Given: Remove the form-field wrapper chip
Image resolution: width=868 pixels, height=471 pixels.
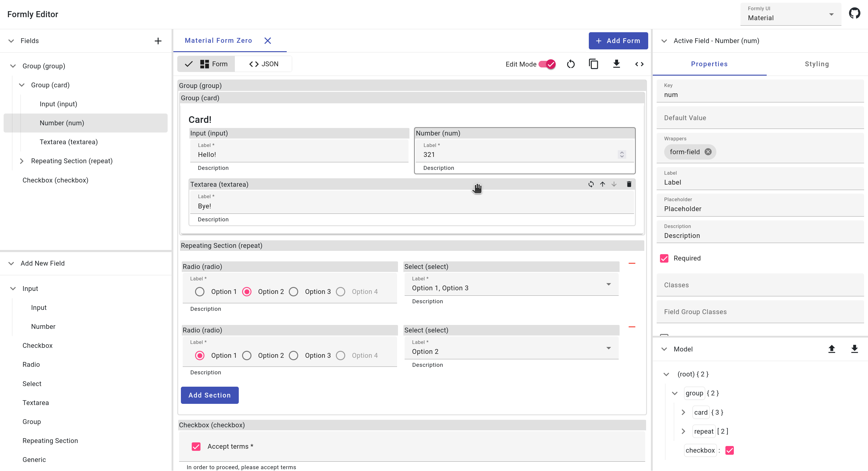Looking at the screenshot, I should (708, 152).
